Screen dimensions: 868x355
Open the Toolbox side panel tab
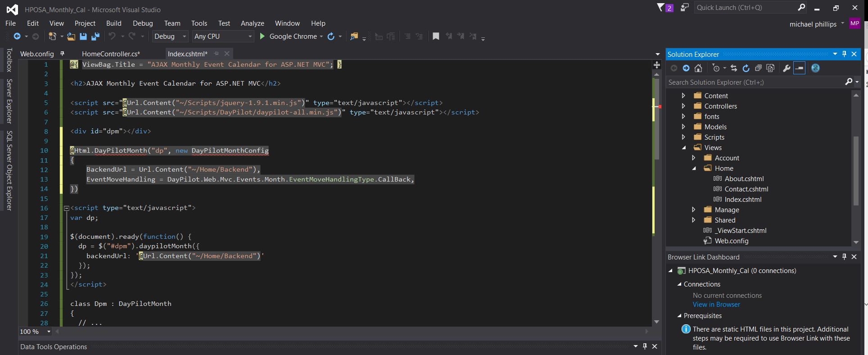[9, 60]
